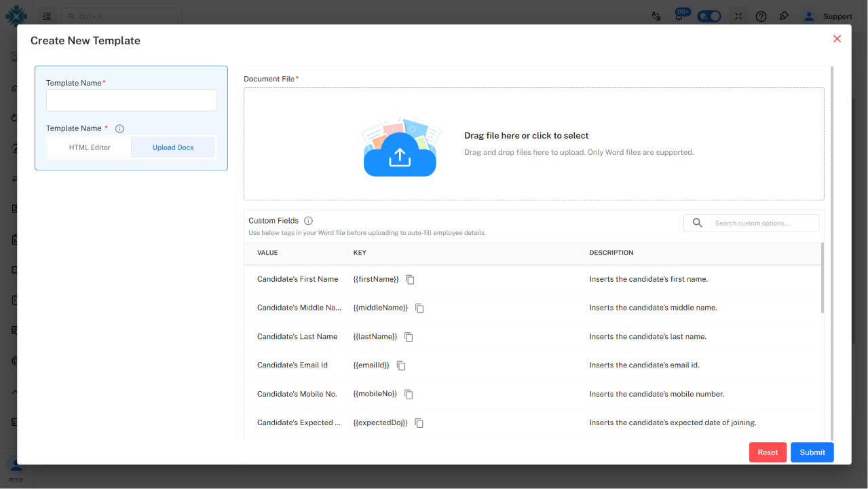
Task: Click the Drag file here or click to select area
Action: 534,143
